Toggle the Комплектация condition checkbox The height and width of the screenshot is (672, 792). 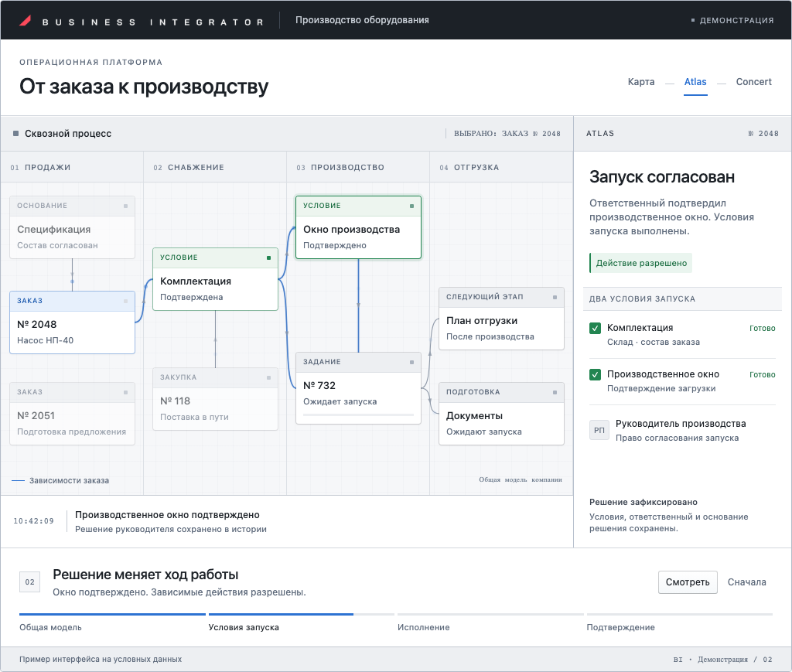595,328
